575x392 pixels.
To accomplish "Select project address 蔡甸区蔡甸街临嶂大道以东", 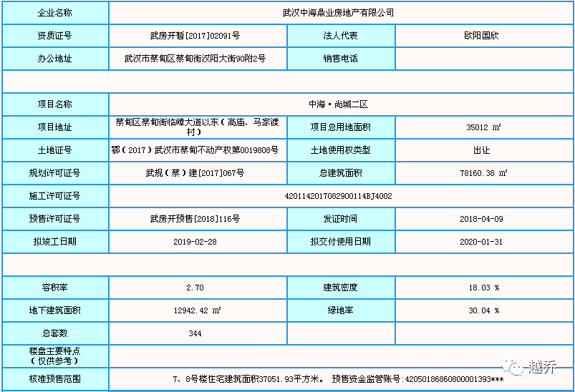I will click(x=168, y=122).
